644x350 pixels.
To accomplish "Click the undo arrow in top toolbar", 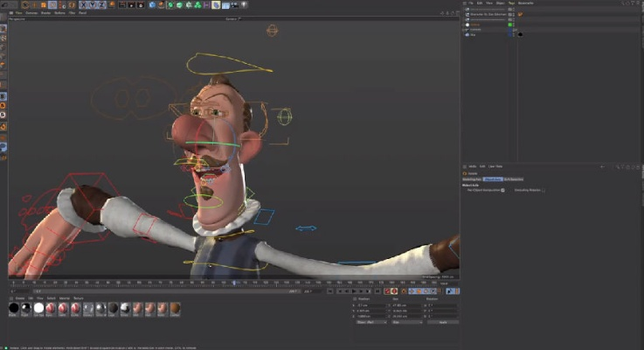I will click(5, 5).
